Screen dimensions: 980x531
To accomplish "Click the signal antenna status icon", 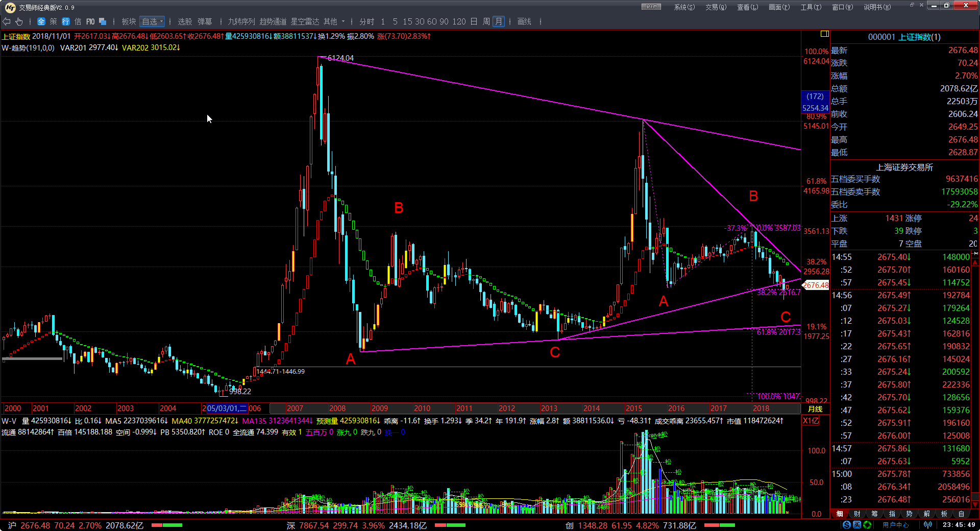I will (x=928, y=525).
